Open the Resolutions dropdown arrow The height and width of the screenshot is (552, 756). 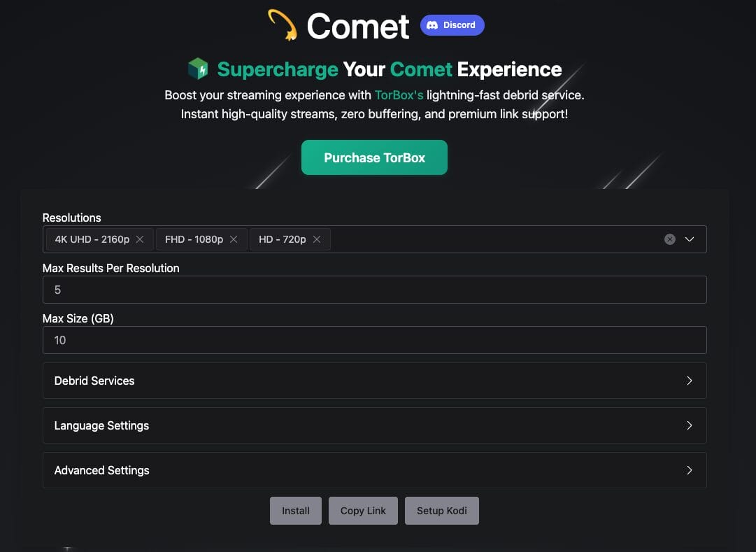(690, 239)
